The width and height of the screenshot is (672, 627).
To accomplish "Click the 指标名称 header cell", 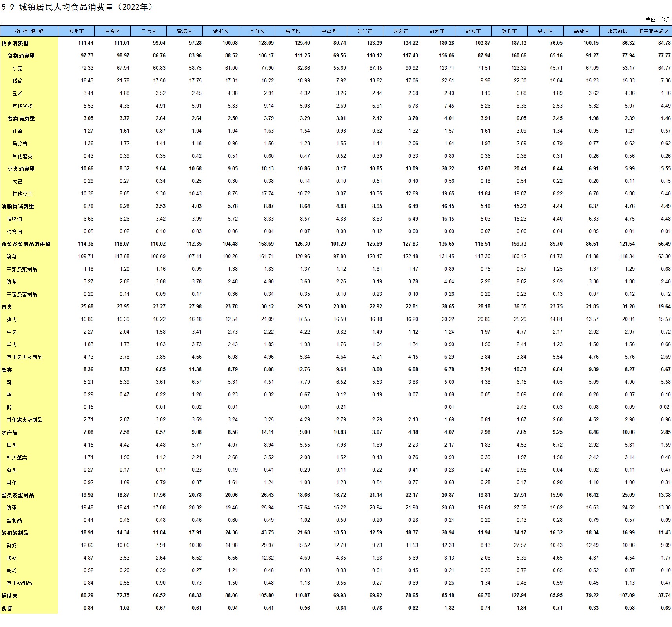I will tap(29, 31).
